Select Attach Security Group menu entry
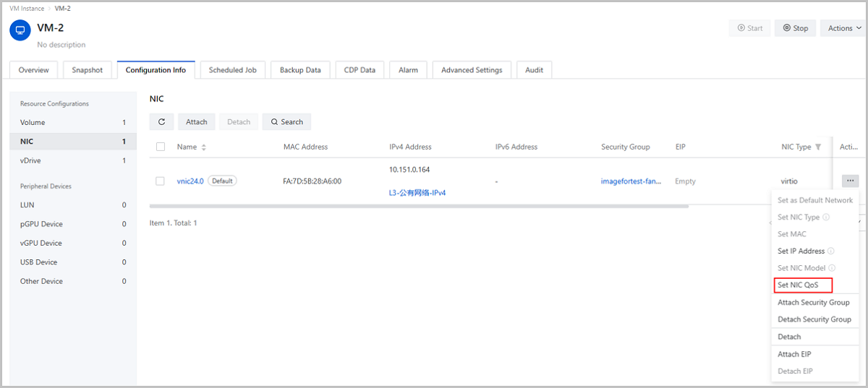This screenshot has height=388, width=868. coord(813,303)
